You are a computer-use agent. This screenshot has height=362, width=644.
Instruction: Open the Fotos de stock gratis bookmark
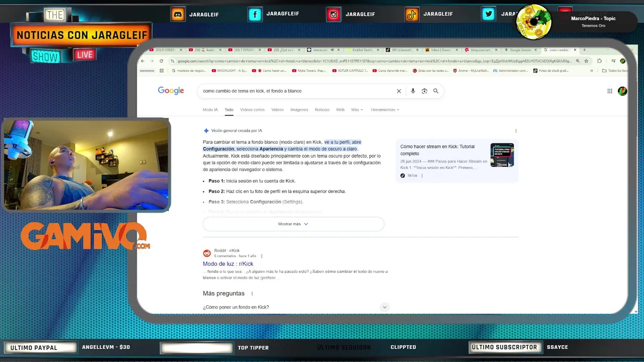pos(550,71)
